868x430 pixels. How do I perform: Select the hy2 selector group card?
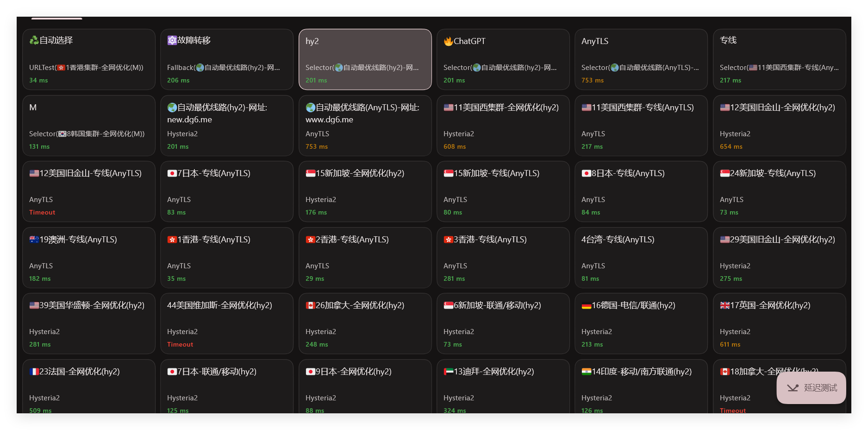click(365, 59)
